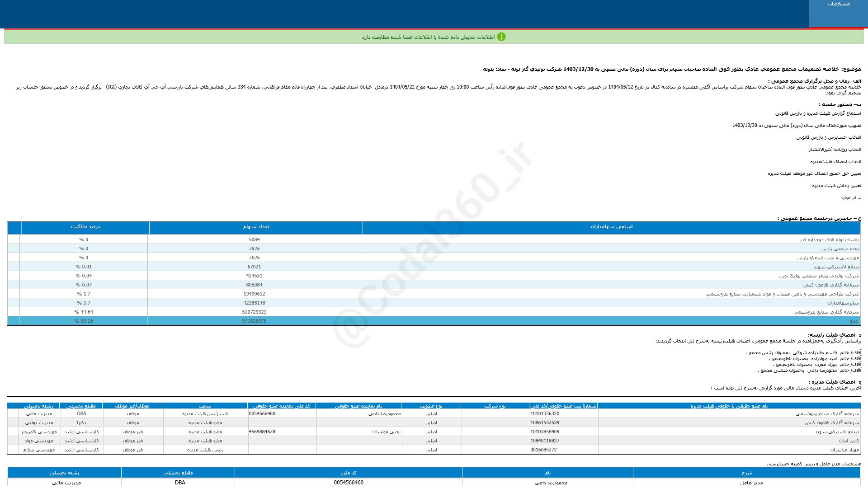
Task: Click position رئیس هیئت مدیره
Action: pyautogui.click(x=205, y=450)
